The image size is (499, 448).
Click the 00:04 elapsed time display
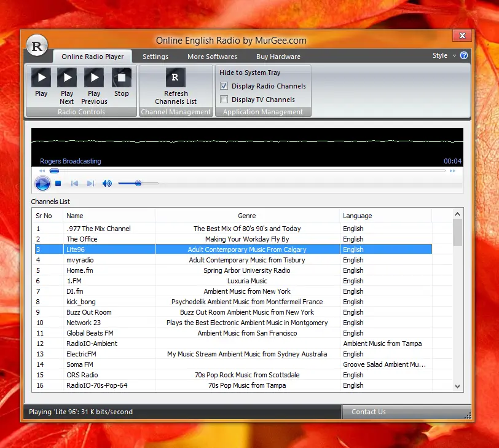452,161
